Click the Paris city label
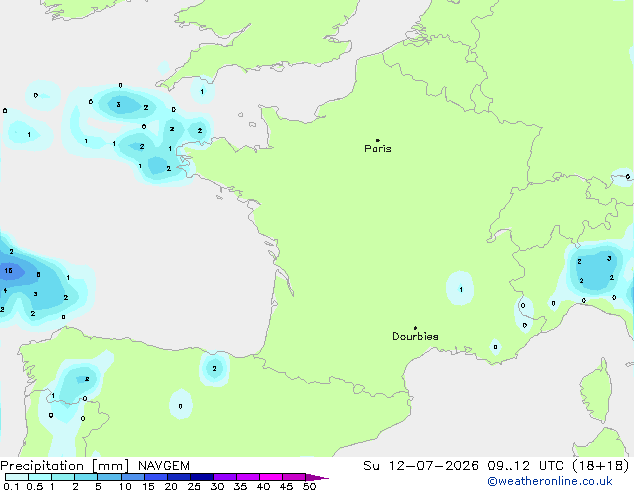 tap(378, 149)
